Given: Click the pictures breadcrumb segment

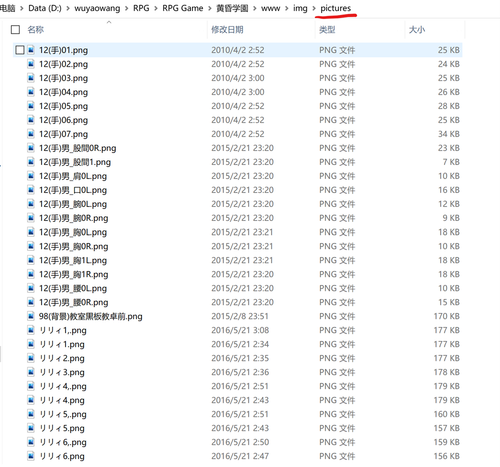Looking at the screenshot, I should tap(336, 8).
